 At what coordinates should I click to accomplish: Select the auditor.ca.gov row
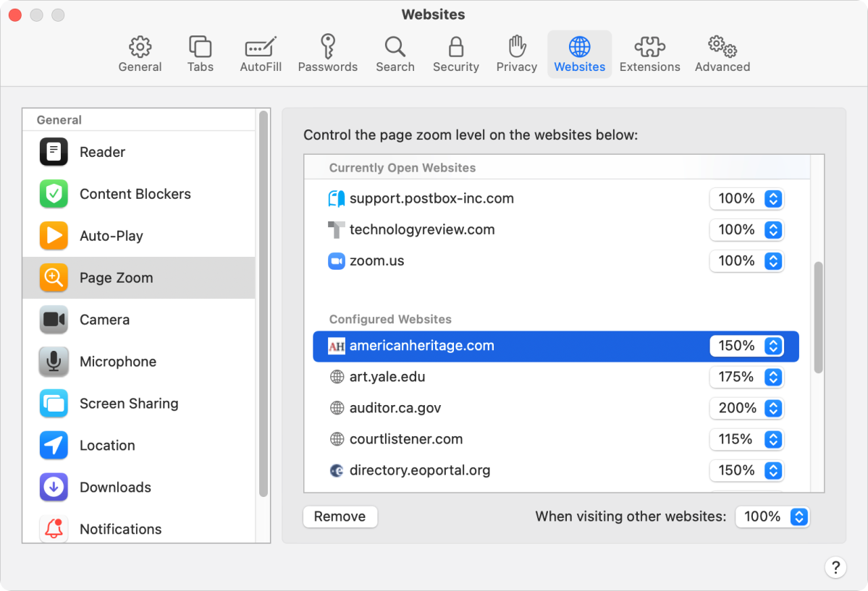[556, 408]
